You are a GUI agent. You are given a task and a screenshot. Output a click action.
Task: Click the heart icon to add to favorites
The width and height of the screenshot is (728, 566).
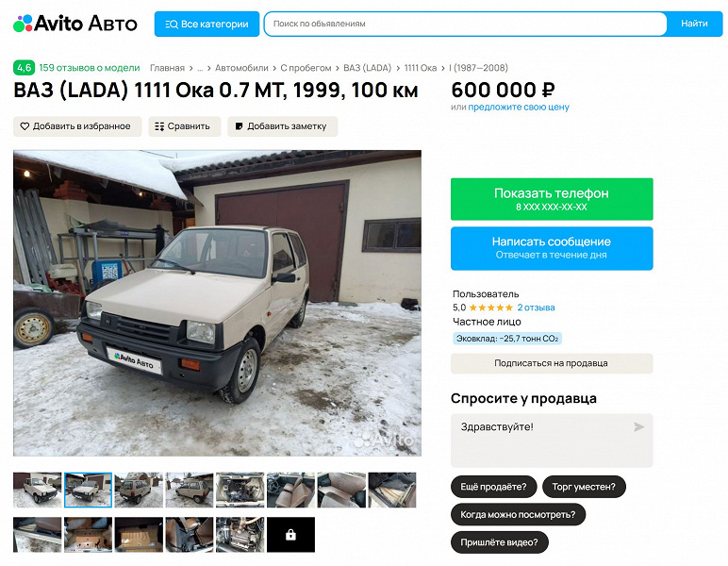point(25,126)
